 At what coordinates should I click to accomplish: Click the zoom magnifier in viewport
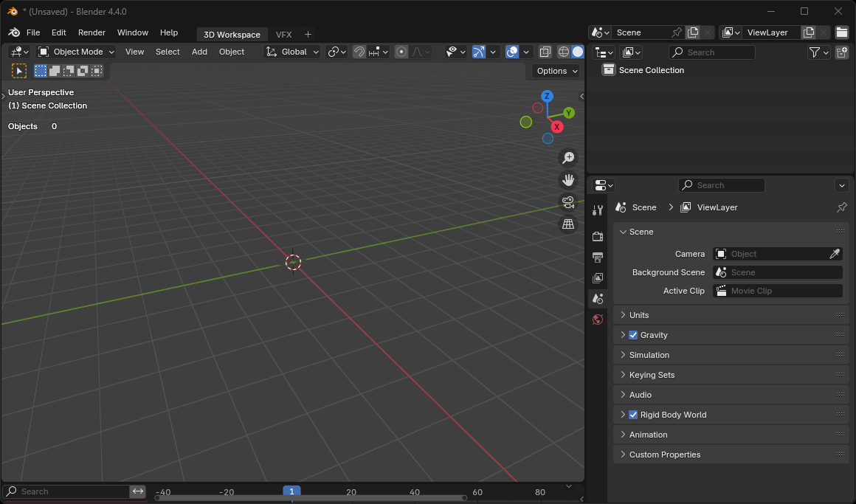[x=568, y=158]
